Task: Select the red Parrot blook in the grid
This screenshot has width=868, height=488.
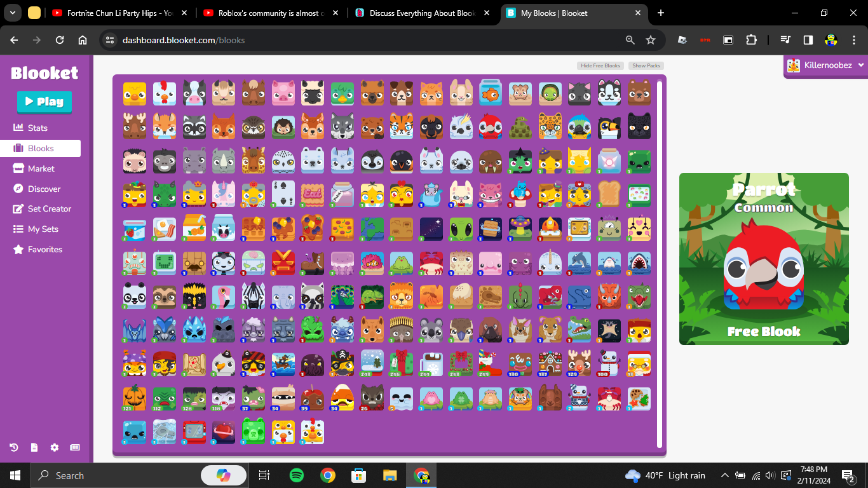Action: pyautogui.click(x=491, y=126)
